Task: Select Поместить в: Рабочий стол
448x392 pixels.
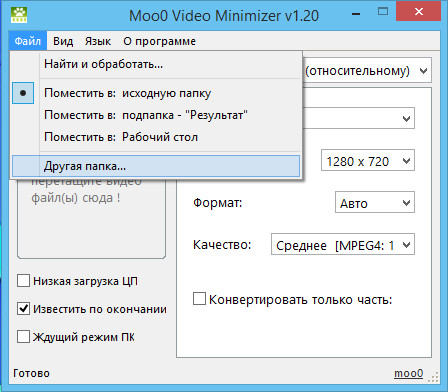Action: pyautogui.click(x=156, y=137)
